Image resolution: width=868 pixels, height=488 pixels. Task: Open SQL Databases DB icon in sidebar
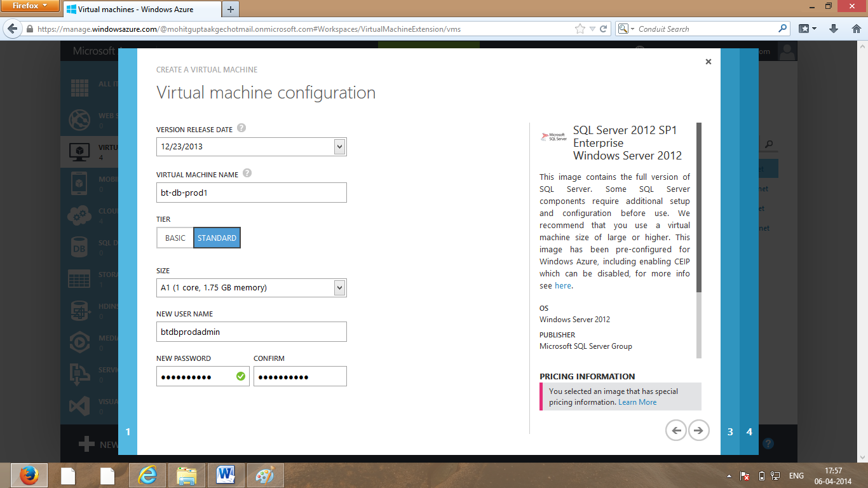pyautogui.click(x=79, y=247)
